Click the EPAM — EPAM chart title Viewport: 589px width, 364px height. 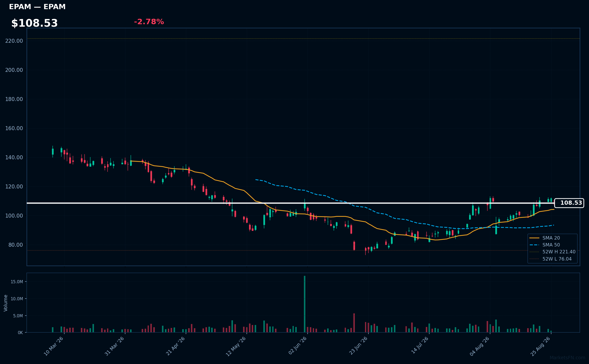coord(37,7)
